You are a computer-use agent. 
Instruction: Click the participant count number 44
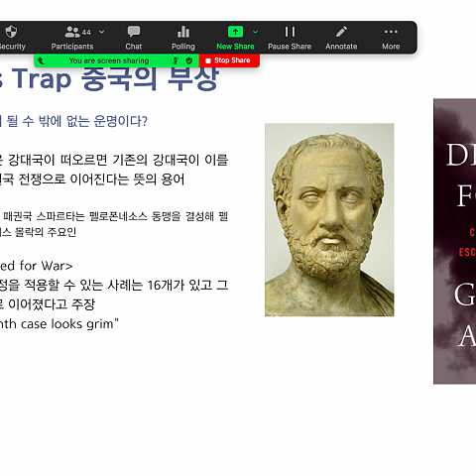click(86, 33)
